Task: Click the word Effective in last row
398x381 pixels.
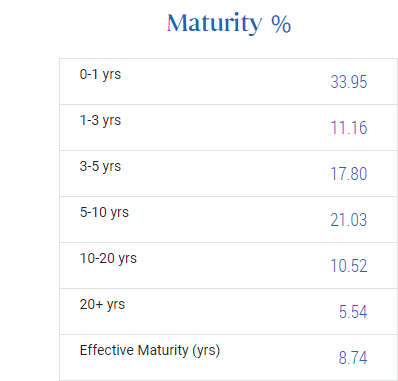Action: [x=107, y=350]
